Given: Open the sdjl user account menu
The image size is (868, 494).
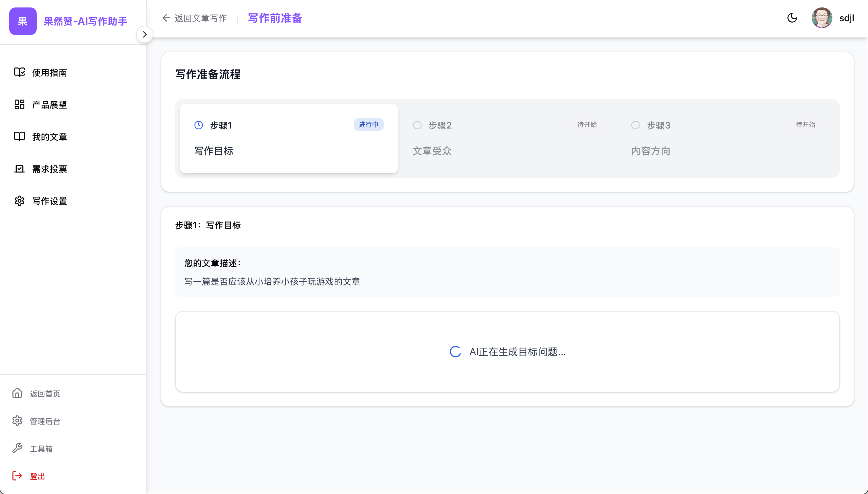Looking at the screenshot, I should click(846, 18).
